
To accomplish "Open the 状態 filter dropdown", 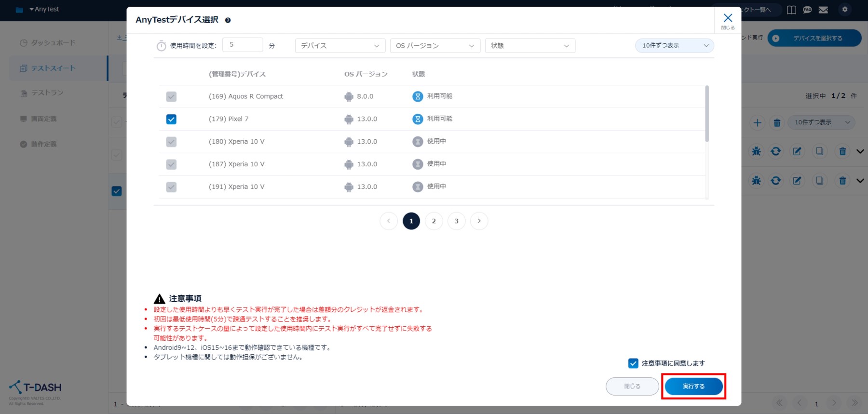I will point(530,46).
